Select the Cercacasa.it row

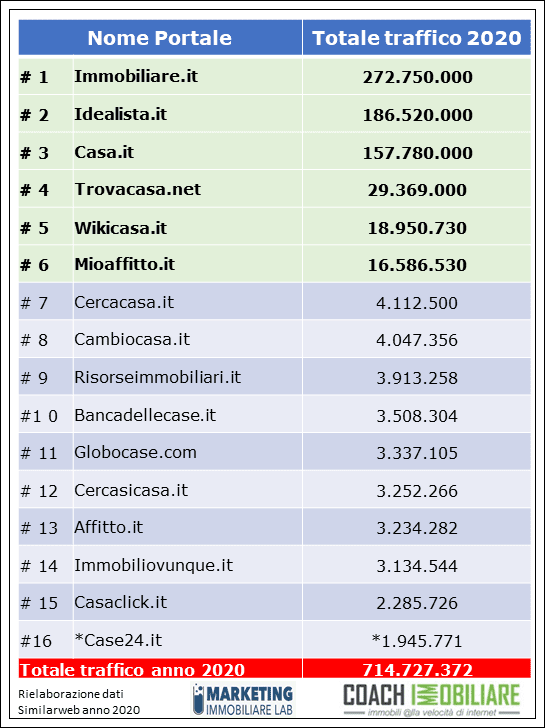click(x=275, y=302)
